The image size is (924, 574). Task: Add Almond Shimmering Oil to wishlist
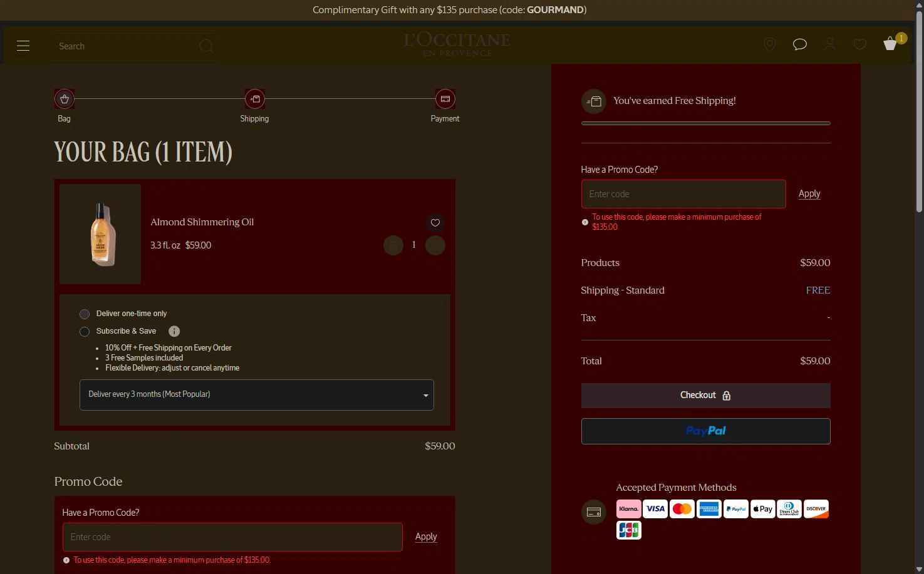point(435,223)
